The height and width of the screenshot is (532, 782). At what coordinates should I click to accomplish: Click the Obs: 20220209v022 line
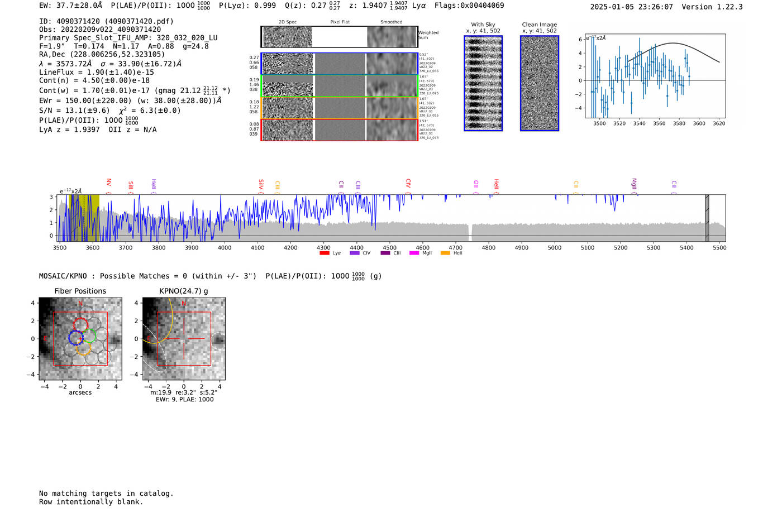[100, 30]
